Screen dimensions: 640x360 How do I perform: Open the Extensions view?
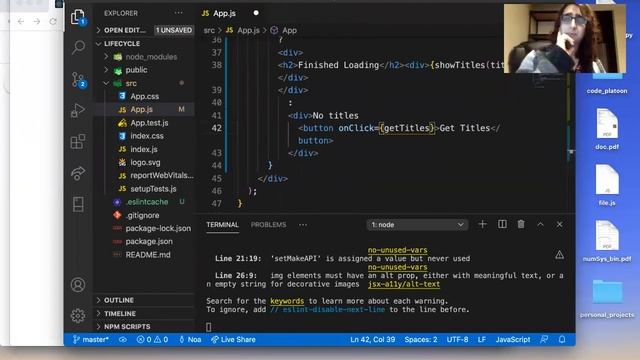click(78, 142)
